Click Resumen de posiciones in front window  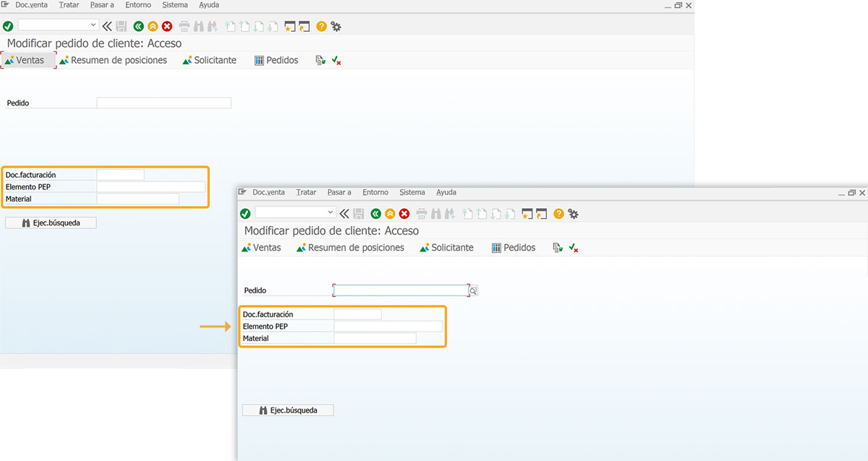tap(350, 248)
